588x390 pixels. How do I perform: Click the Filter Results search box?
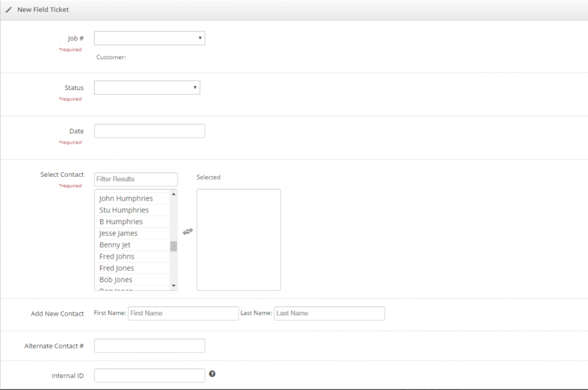coord(136,179)
